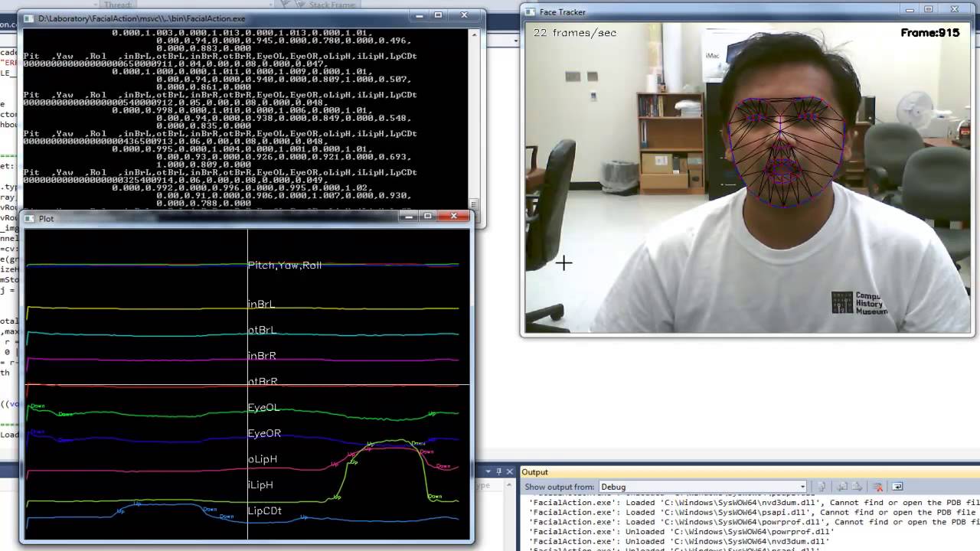Click the Frame:915 counter text

click(x=930, y=33)
